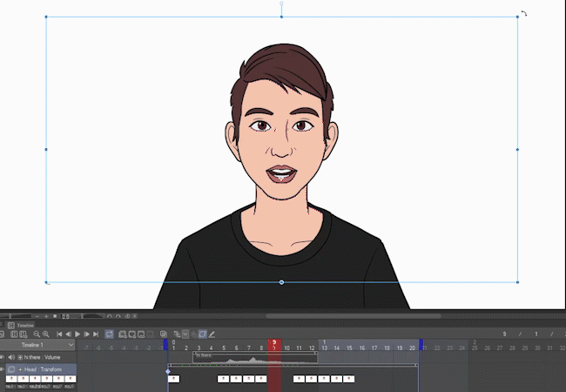
Task: Click the New timeline icon
Action: (x=14, y=335)
